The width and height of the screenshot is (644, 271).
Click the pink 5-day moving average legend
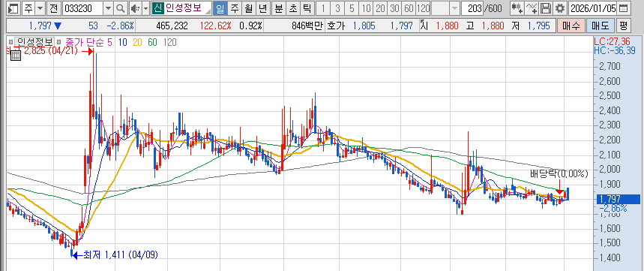click(x=109, y=42)
